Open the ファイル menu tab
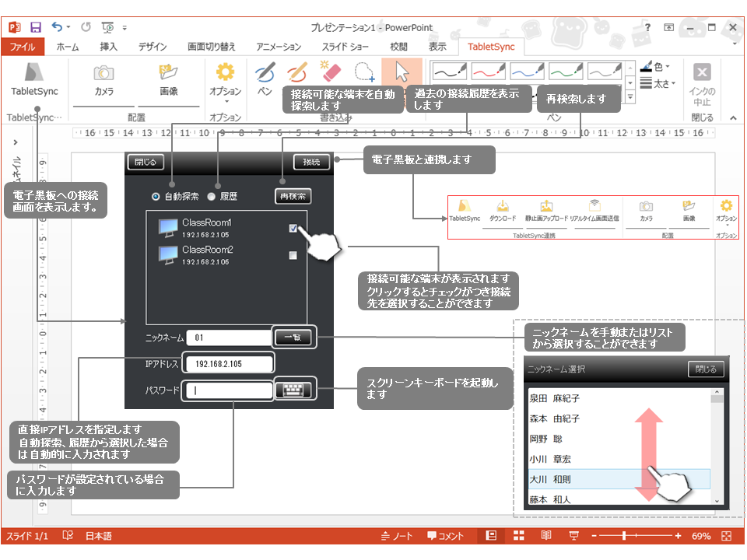Image resolution: width=747 pixels, height=560 pixels. tap(22, 47)
